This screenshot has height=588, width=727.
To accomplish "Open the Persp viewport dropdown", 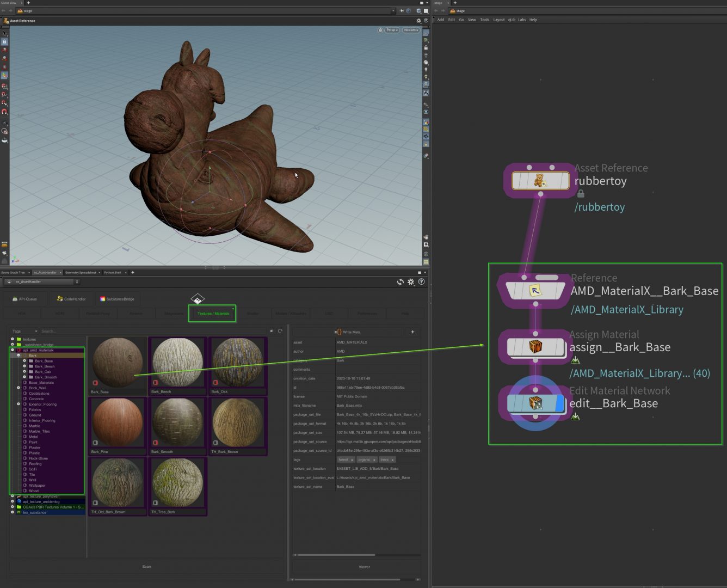I will [x=392, y=30].
